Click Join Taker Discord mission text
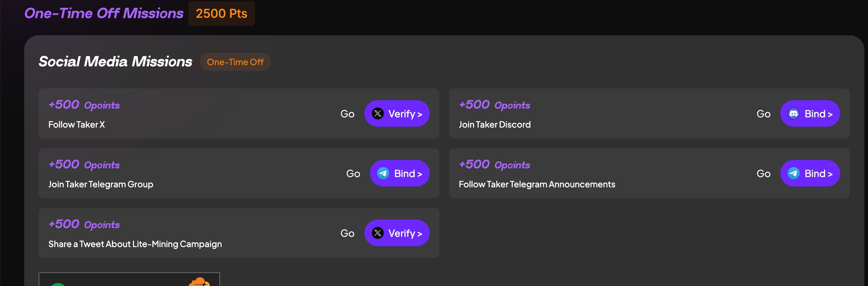Image resolution: width=868 pixels, height=286 pixels. (x=494, y=125)
